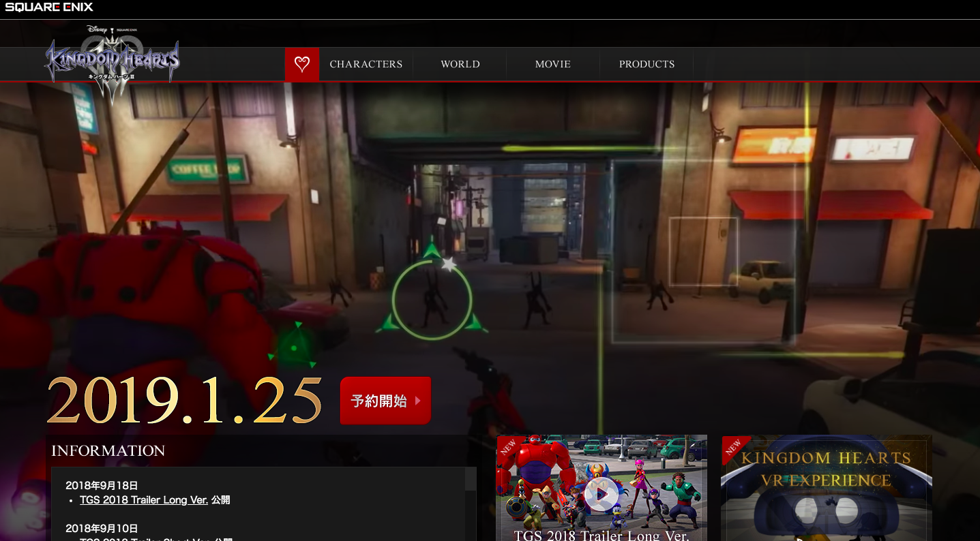Click the 2018年9月10日 date text
The image size is (980, 541).
coord(102,528)
